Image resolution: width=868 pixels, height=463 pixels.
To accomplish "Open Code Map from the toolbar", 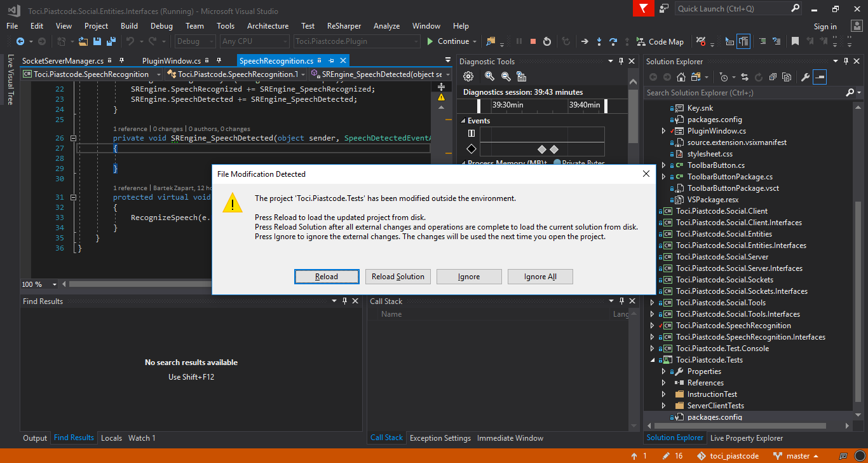I will (x=660, y=41).
